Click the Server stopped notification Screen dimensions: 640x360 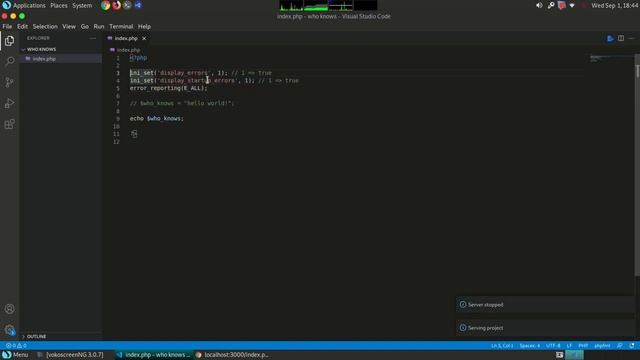545,305
